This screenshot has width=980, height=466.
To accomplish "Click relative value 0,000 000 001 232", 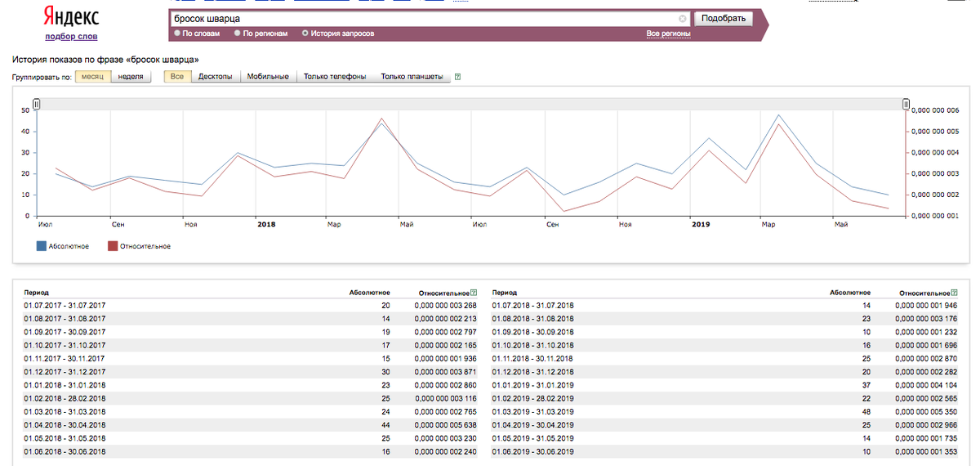I will (926, 332).
